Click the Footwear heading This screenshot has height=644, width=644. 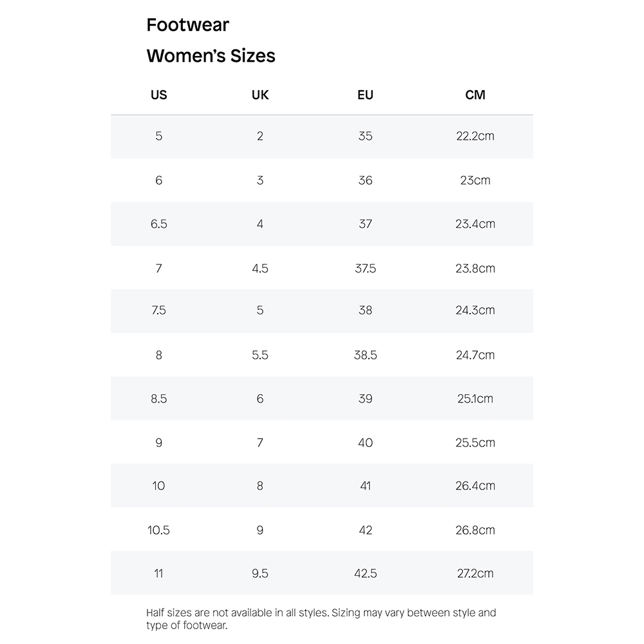(x=187, y=24)
